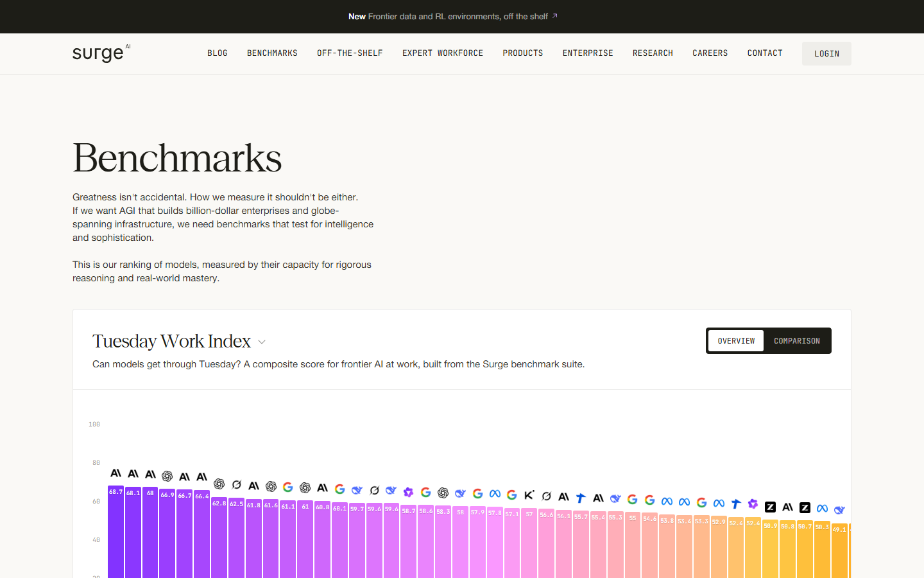Click the Meta icon above the 52.9 bar

[x=719, y=503]
